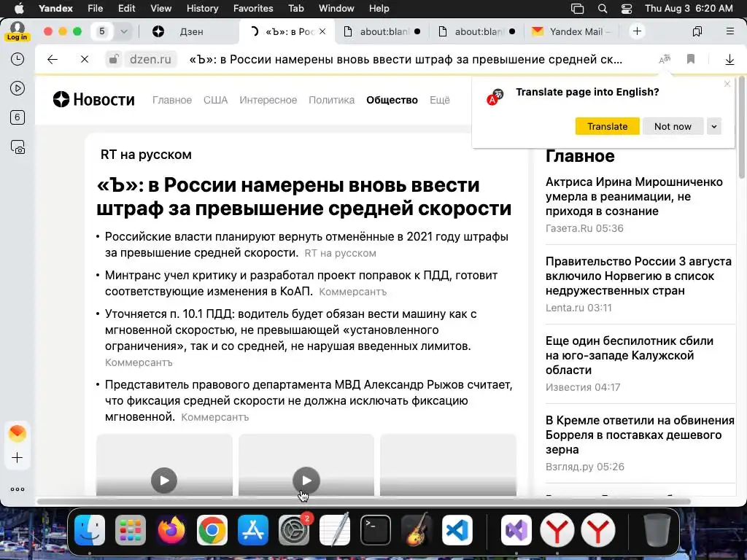This screenshot has width=747, height=560.
Task: Open the RT на русском source heading
Action: click(146, 155)
